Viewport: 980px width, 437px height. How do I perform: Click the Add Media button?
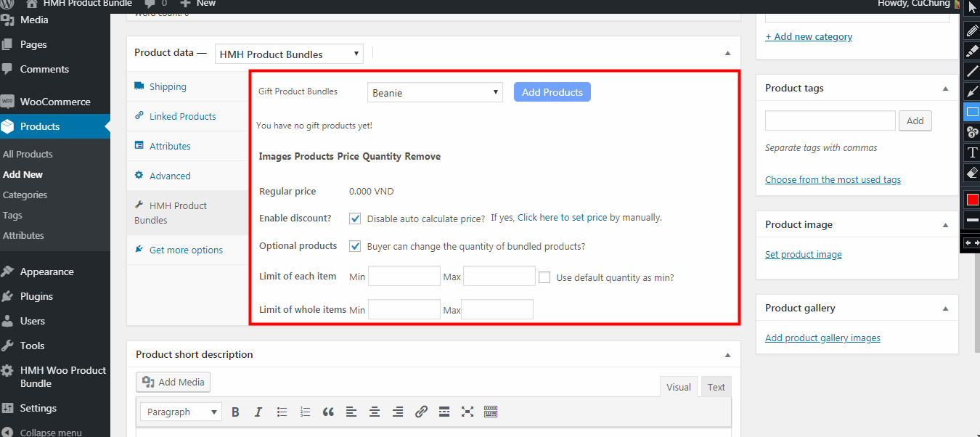tap(173, 382)
